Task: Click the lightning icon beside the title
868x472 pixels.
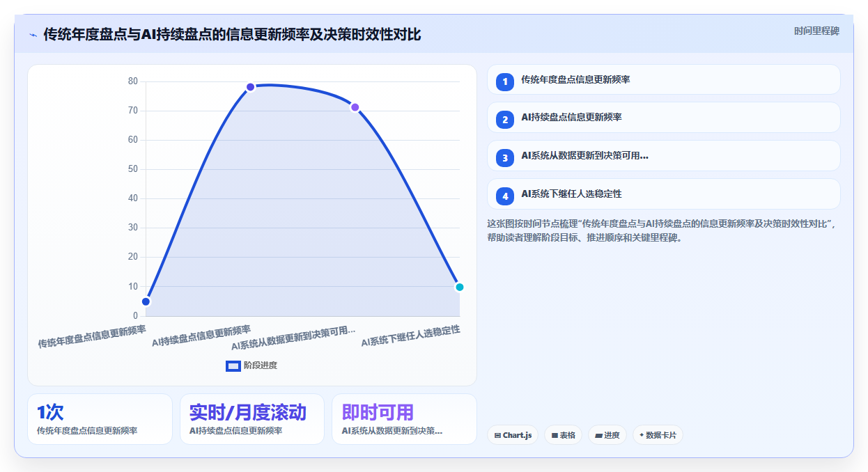Action: point(33,34)
